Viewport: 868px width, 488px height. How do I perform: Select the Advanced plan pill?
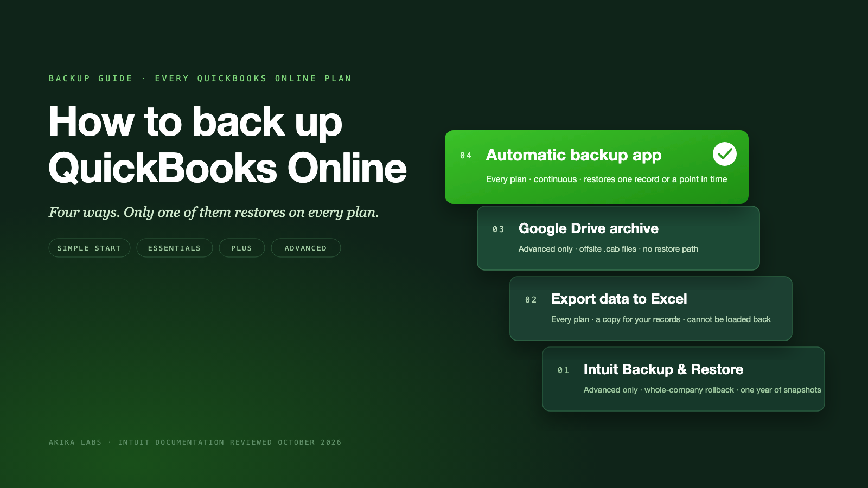(x=306, y=248)
